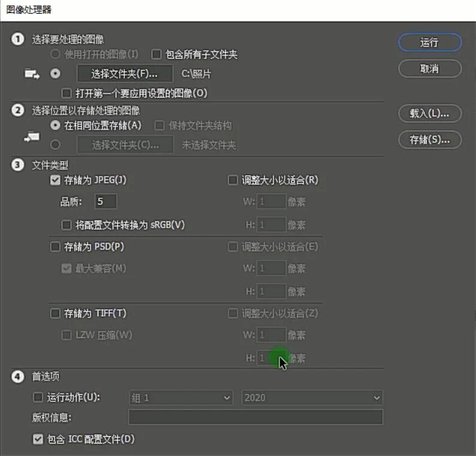
Task: Enable 包含所有子文件夹 checkbox
Action: [156, 55]
